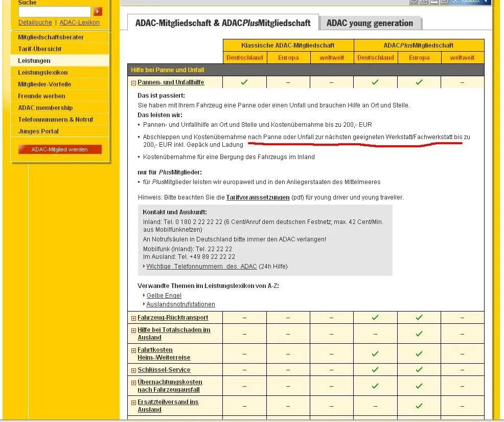504x422 pixels.
Task: Follow the Gelbe Engel related topic link
Action: (x=164, y=296)
